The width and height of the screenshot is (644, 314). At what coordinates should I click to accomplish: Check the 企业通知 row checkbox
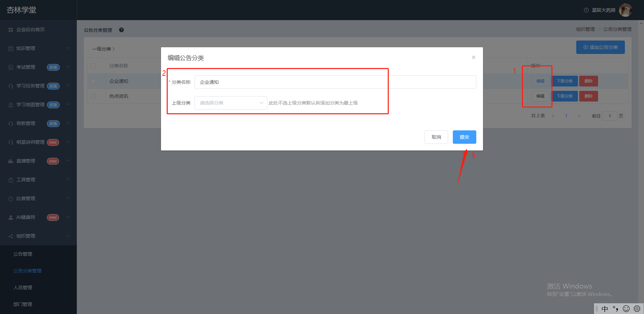tap(93, 81)
